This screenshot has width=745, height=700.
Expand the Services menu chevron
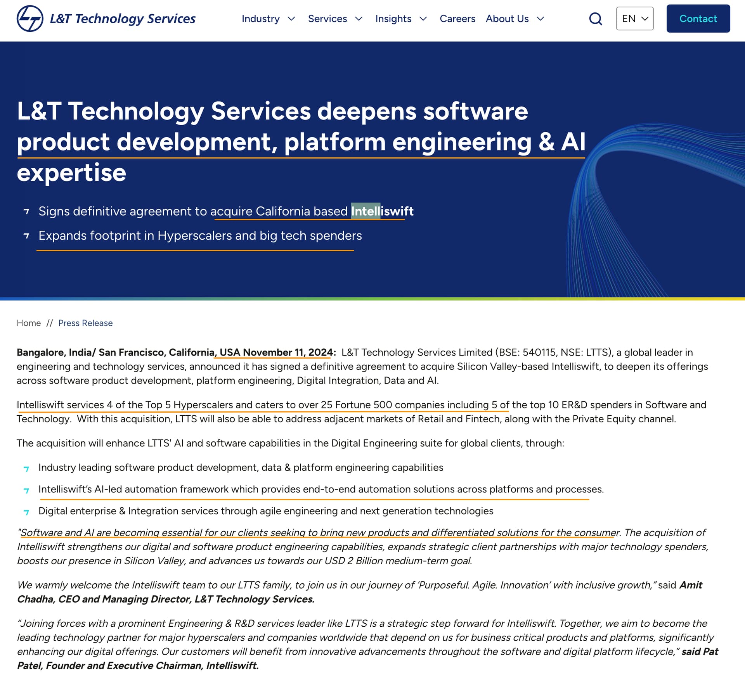pos(359,19)
